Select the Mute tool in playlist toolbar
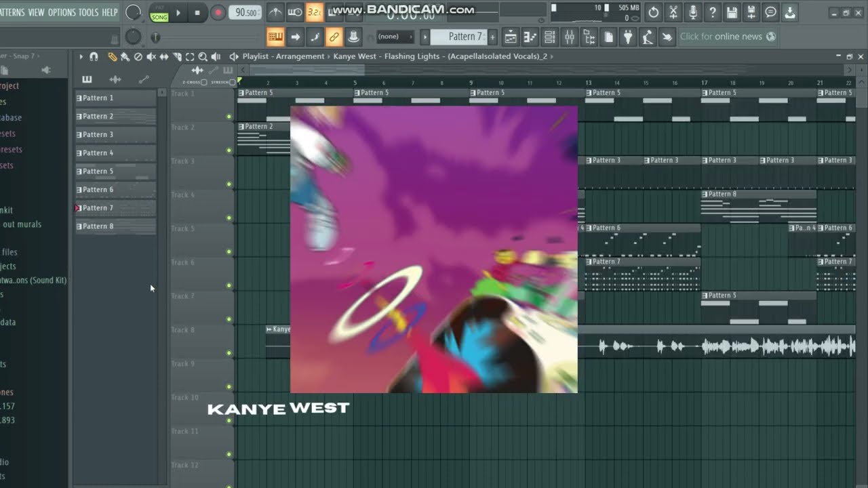The width and height of the screenshot is (868, 488). (151, 57)
